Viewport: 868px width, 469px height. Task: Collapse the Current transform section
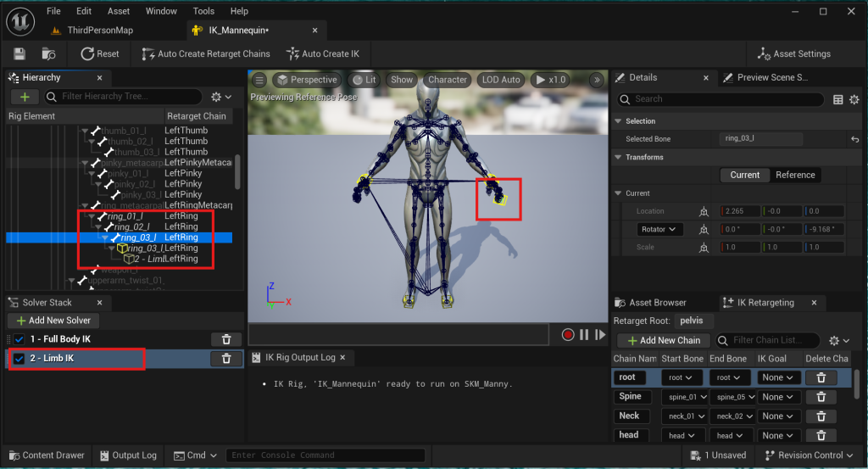[x=618, y=193]
